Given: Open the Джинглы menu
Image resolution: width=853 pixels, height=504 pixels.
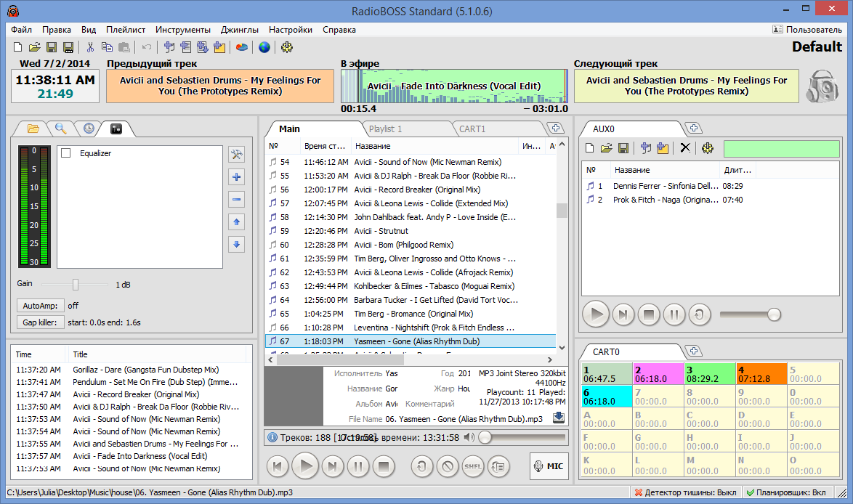Looking at the screenshot, I should [x=239, y=30].
